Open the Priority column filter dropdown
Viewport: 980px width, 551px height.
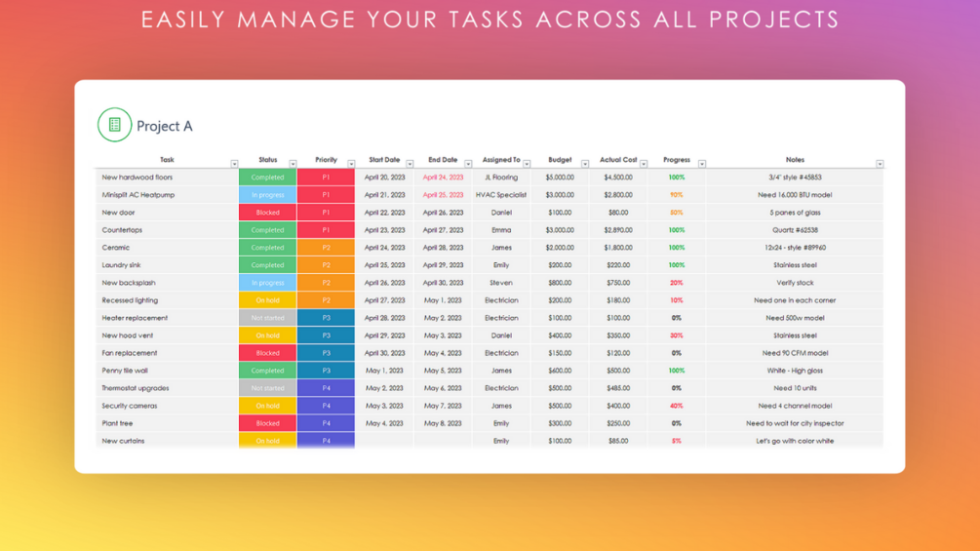[351, 164]
